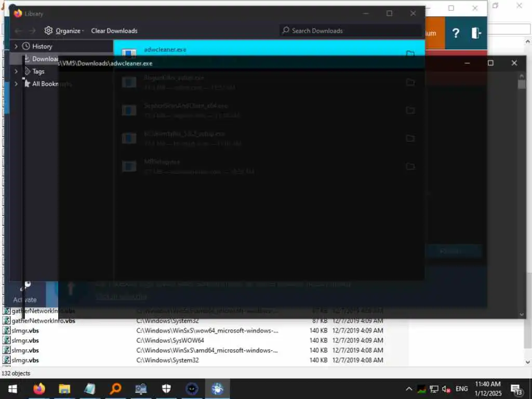Show hidden system tray icons
Screen dimensions: 532x399
pyautogui.click(x=409, y=389)
